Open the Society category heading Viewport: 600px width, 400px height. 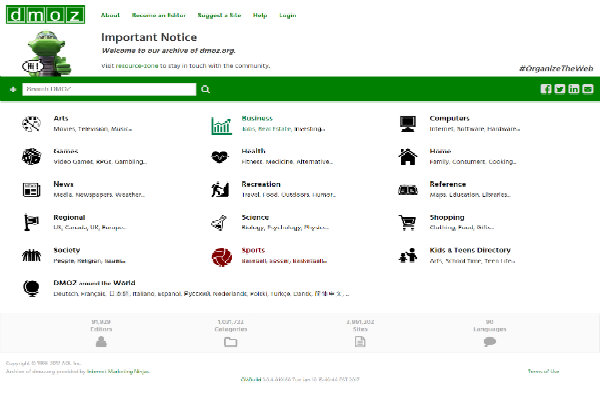tap(67, 250)
